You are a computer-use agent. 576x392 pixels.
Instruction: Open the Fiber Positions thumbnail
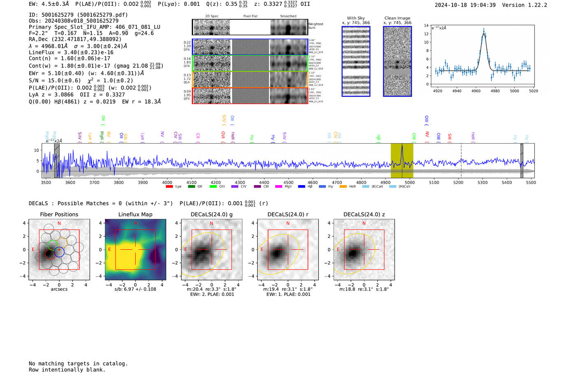coord(59,250)
